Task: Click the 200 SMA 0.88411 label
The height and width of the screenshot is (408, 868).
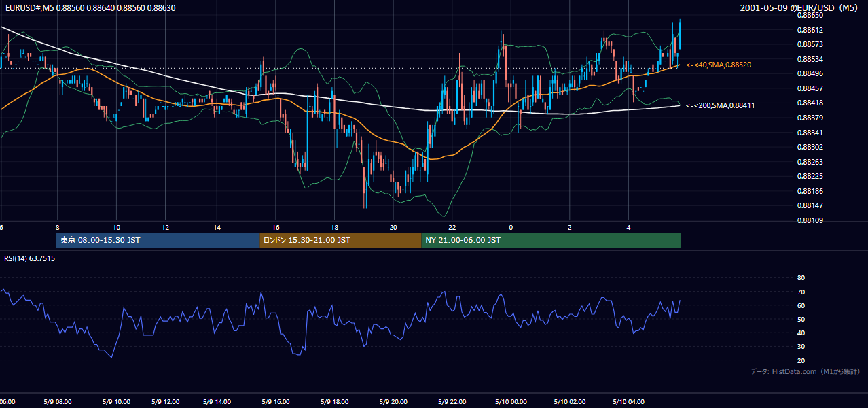Action: pyautogui.click(x=720, y=105)
